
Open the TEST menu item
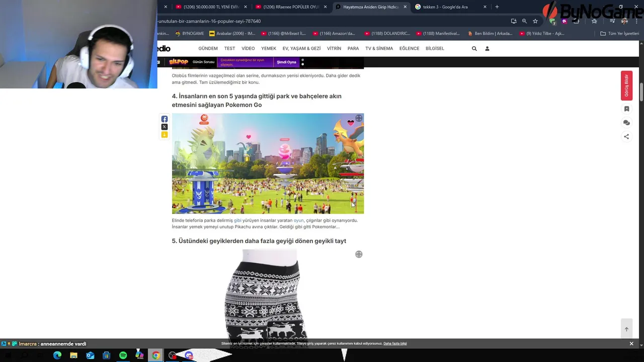click(x=229, y=49)
